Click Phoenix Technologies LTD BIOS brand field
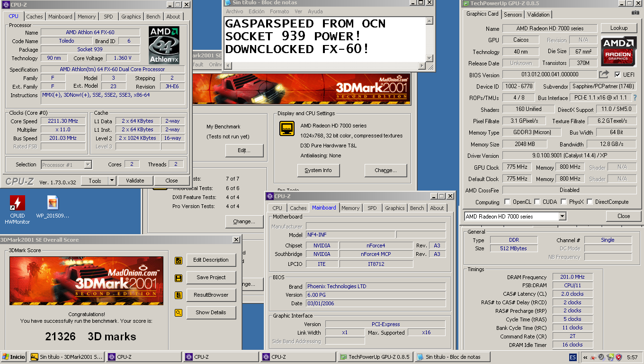This screenshot has height=364, width=644. coord(376,286)
